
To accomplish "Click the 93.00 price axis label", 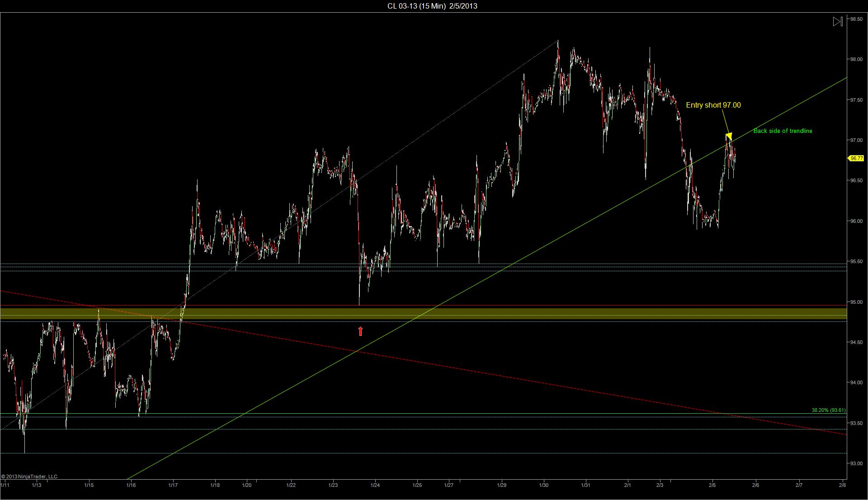I will pyautogui.click(x=856, y=463).
